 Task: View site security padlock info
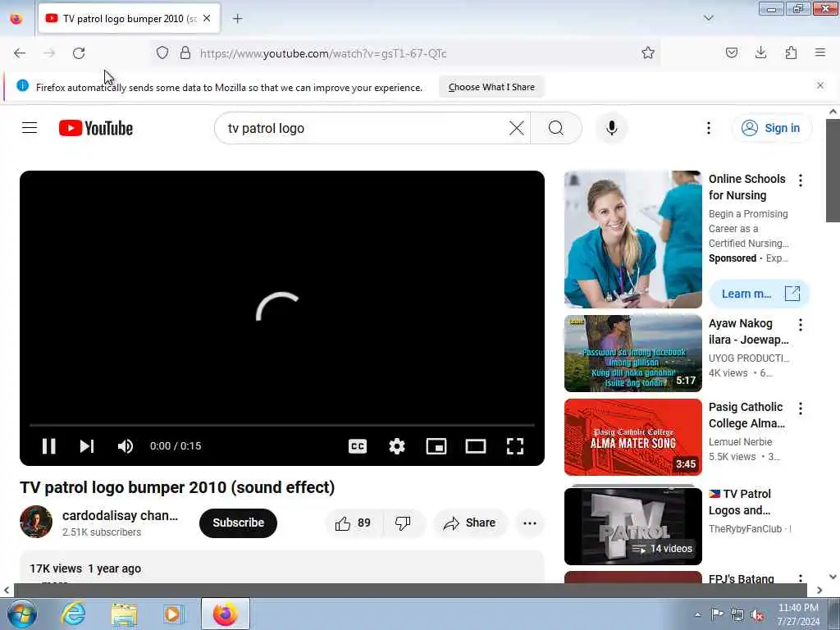point(185,52)
